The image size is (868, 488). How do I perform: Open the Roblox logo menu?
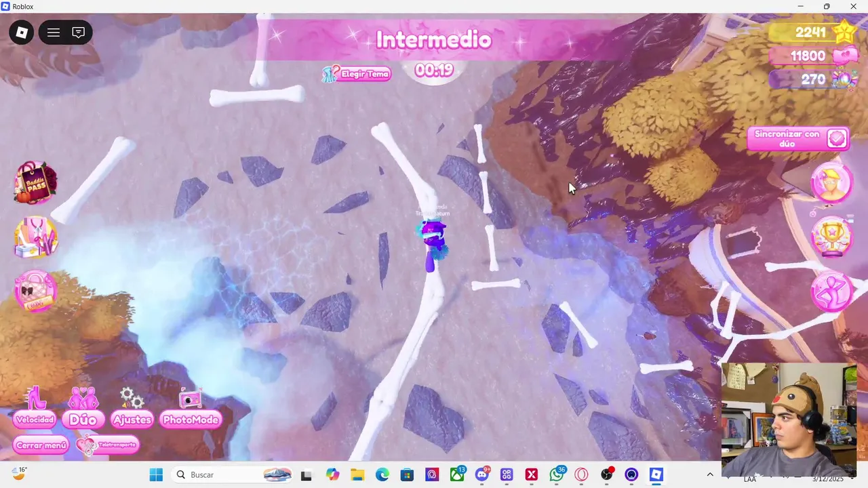[x=22, y=32]
